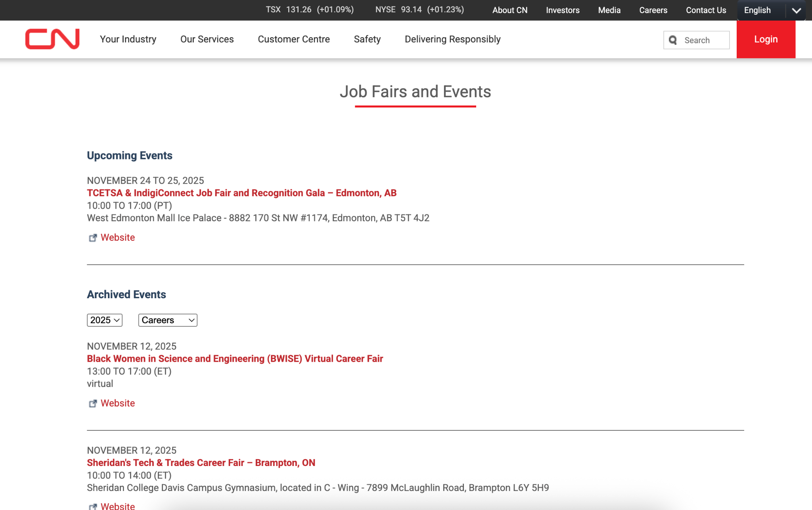Open the Careers category filter dropdown
The width and height of the screenshot is (812, 510).
[x=167, y=320]
